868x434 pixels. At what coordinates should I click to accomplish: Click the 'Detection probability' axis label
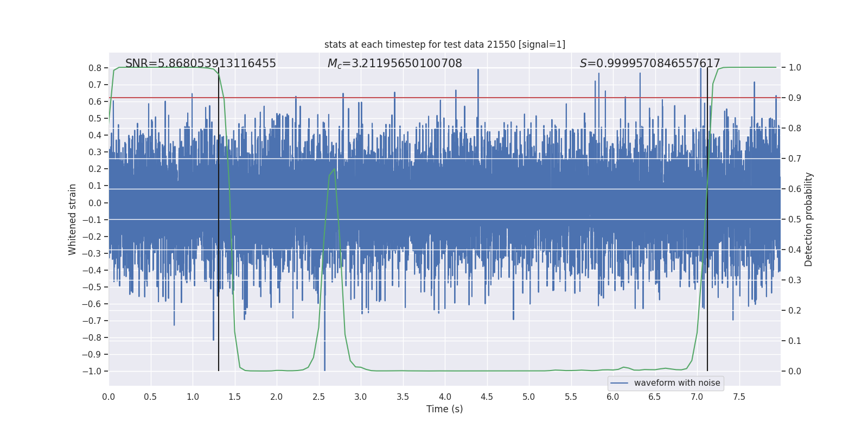(809, 219)
